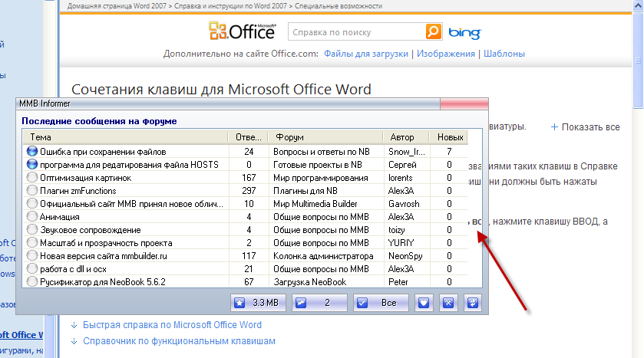Open 'Домашняя страница Word 2007' breadcrumb

[x=117, y=6]
